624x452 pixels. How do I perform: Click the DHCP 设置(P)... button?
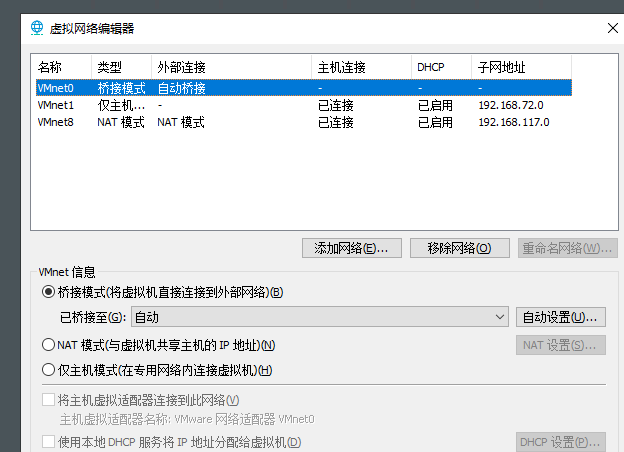[560, 442]
